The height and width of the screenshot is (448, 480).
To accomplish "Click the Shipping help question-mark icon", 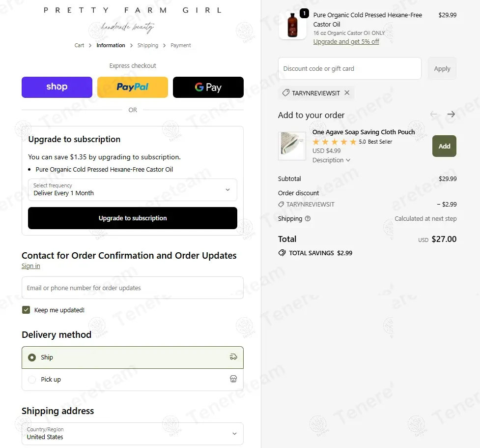I will [x=308, y=218].
